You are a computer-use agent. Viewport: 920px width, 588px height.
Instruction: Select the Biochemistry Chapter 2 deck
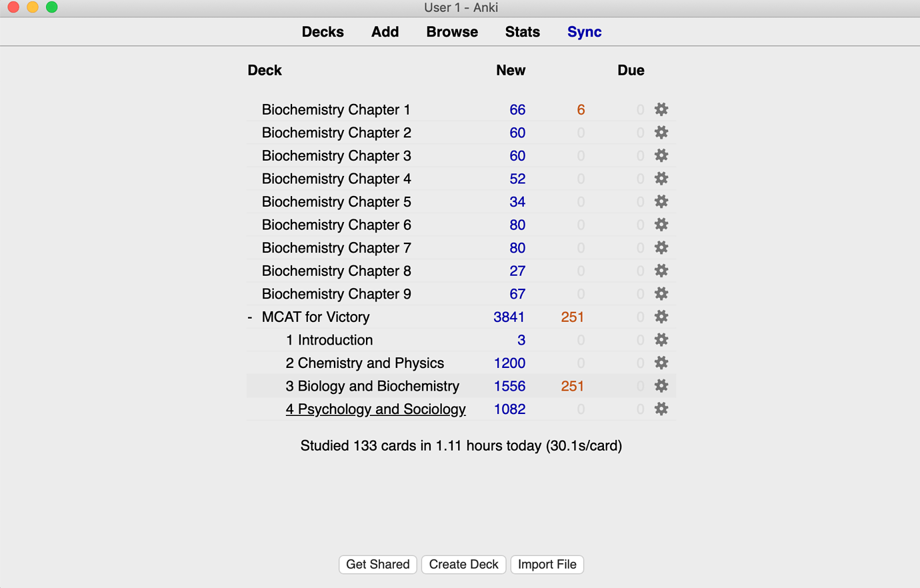pos(336,133)
